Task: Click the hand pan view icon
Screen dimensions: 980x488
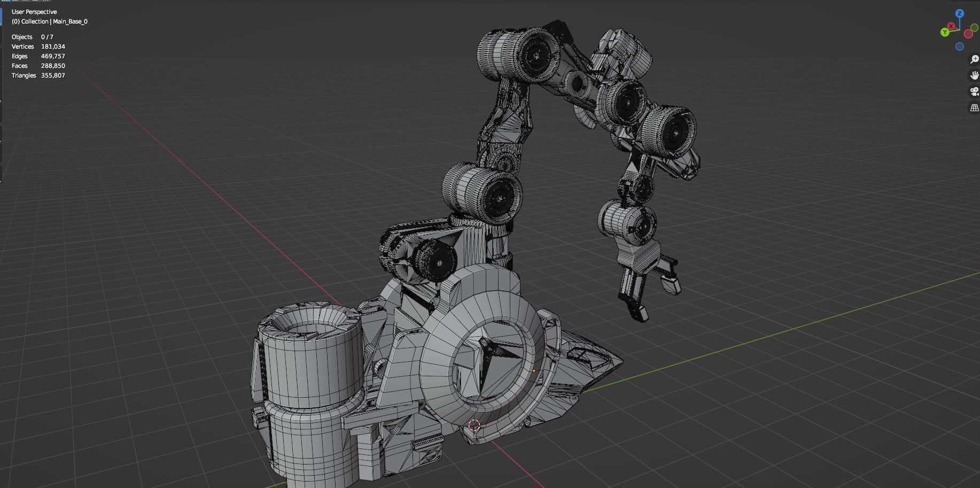Action: tap(974, 75)
